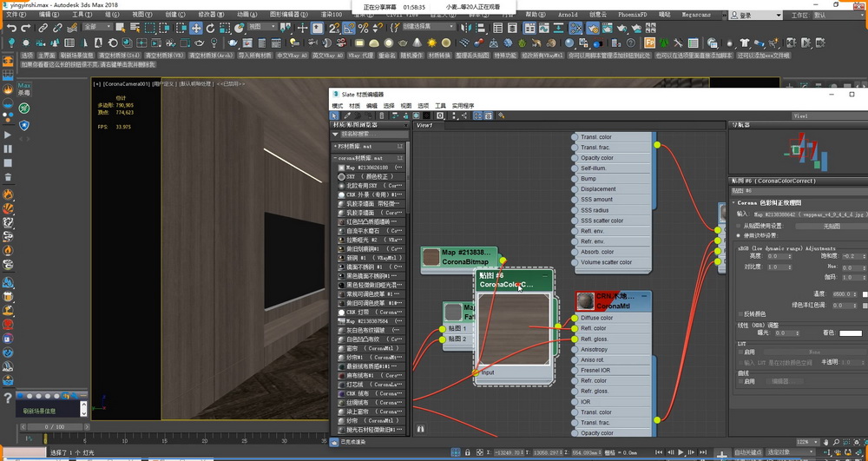Screen dimensions: 868x461
Task: Click the play triangle in left sidebar
Action: click(x=8, y=135)
